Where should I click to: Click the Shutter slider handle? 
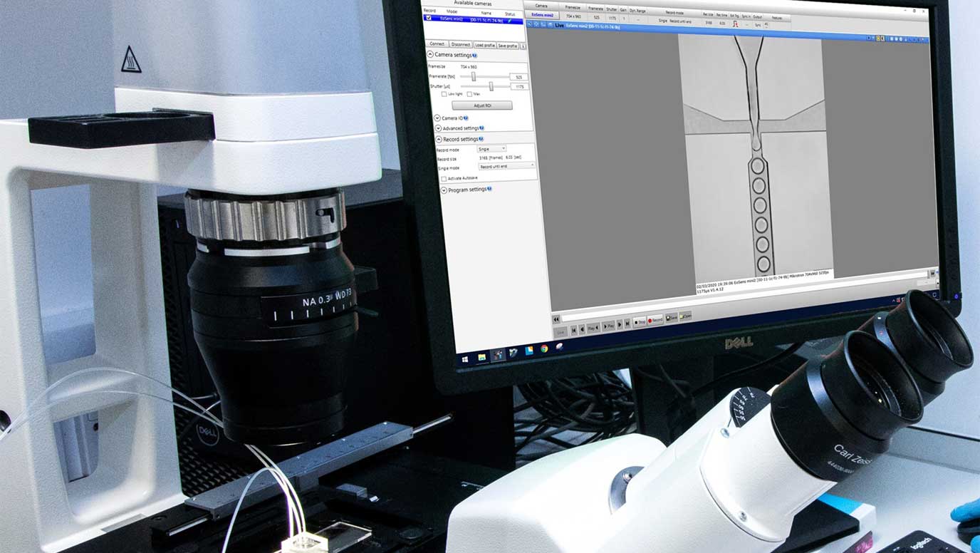pos(491,86)
